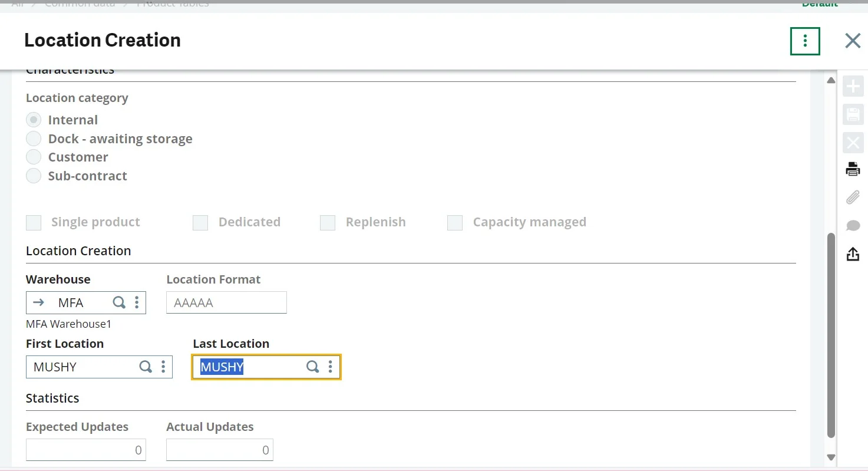Image resolution: width=868 pixels, height=471 pixels.
Task: Click the MFA Warehouse1 description text
Action: click(68, 324)
